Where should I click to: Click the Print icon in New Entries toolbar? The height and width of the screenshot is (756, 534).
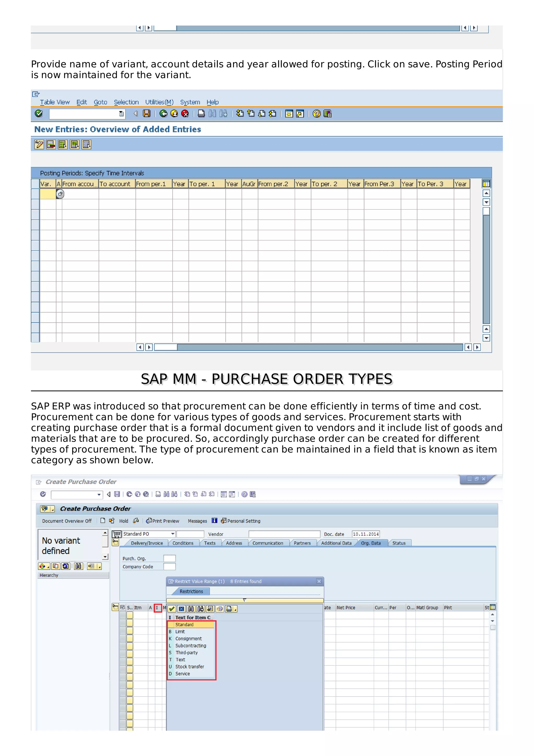tap(201, 113)
